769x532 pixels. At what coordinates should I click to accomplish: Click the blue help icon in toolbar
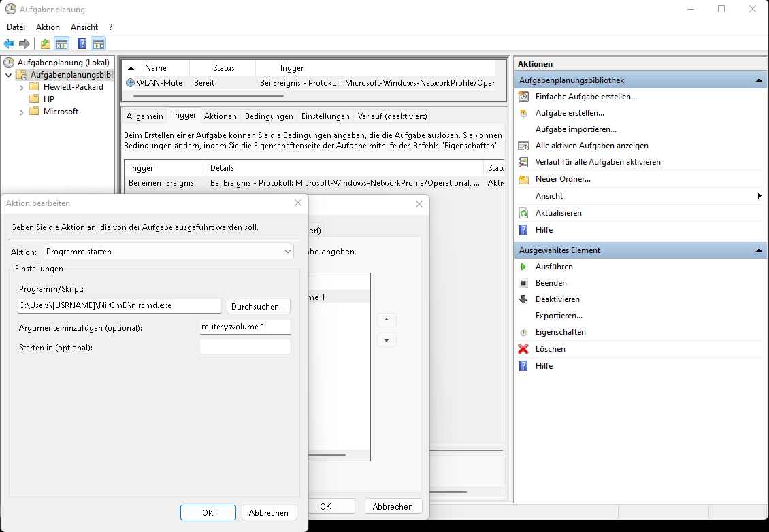(82, 44)
